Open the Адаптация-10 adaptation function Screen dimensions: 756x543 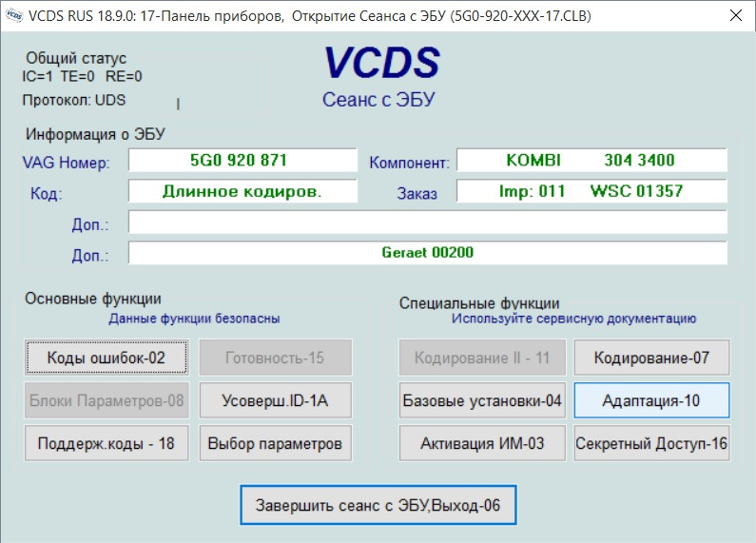[x=651, y=400]
